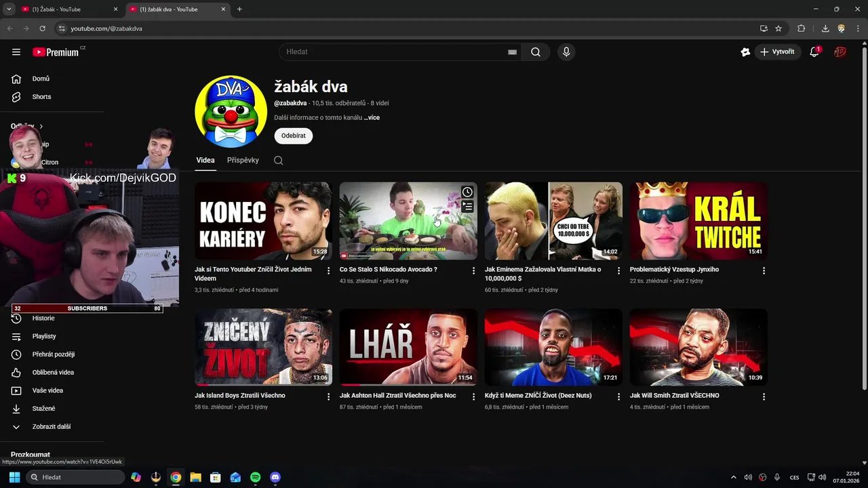Open a new browser tab

239,9
